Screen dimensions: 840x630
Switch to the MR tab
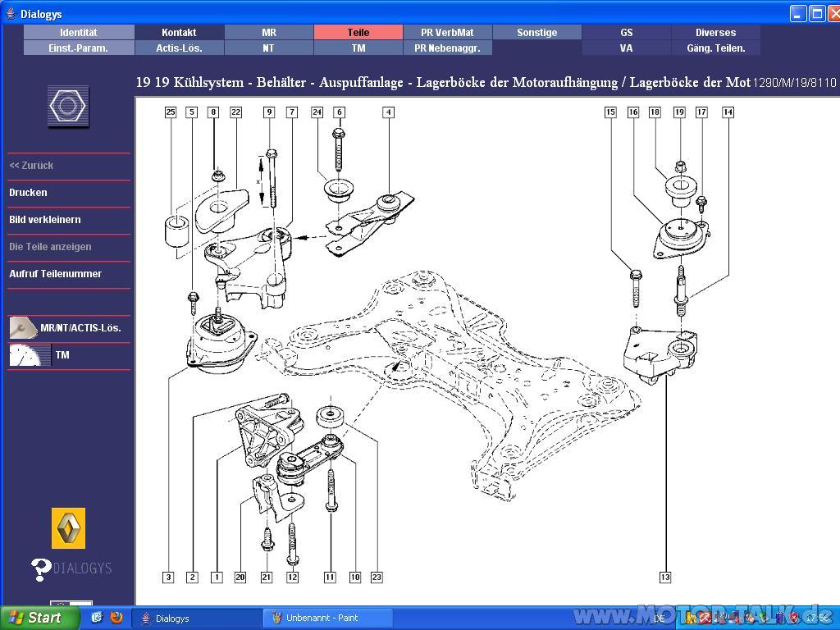coord(269,32)
